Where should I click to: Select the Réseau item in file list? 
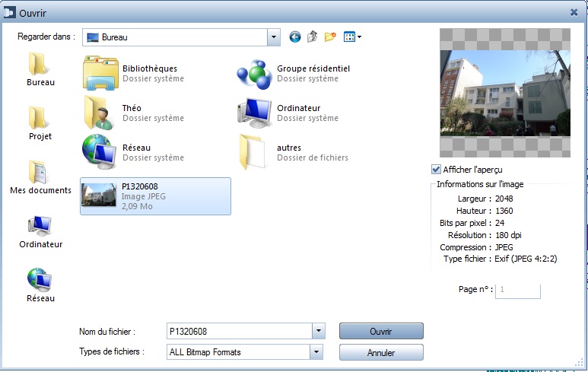(x=134, y=152)
